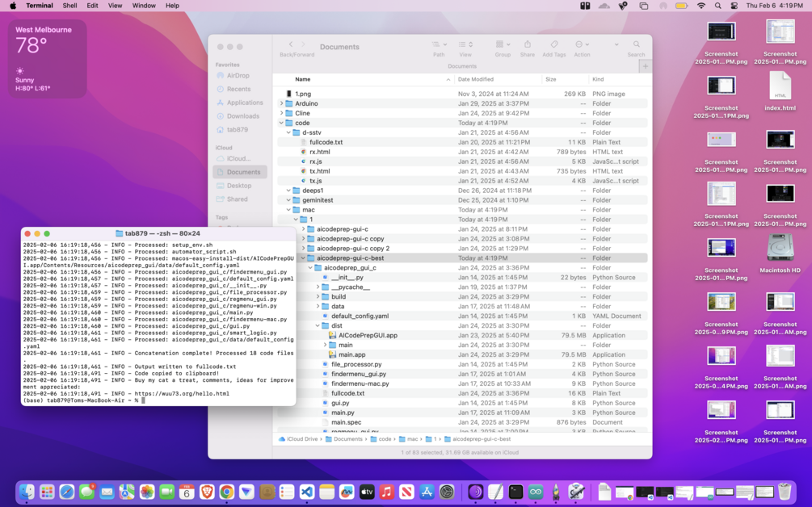Expand the aicodeprep-gui-c copy 2 folder
812x507 pixels.
[304, 249]
